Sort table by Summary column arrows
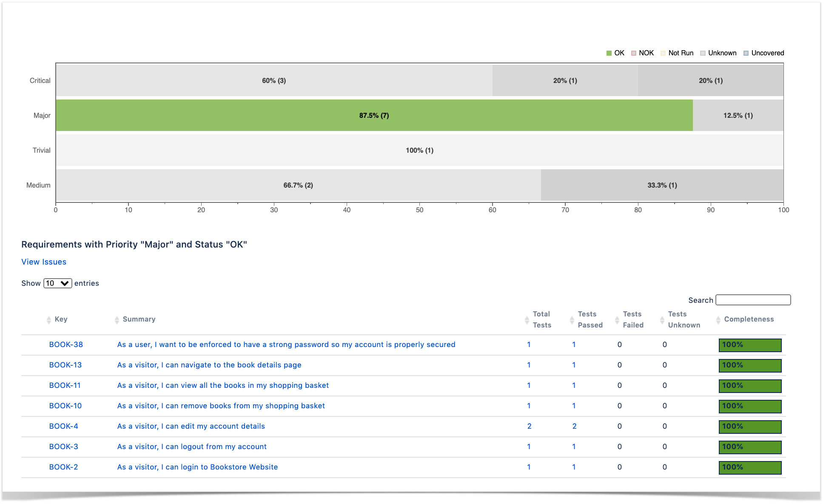This screenshot has width=826, height=504. click(117, 320)
